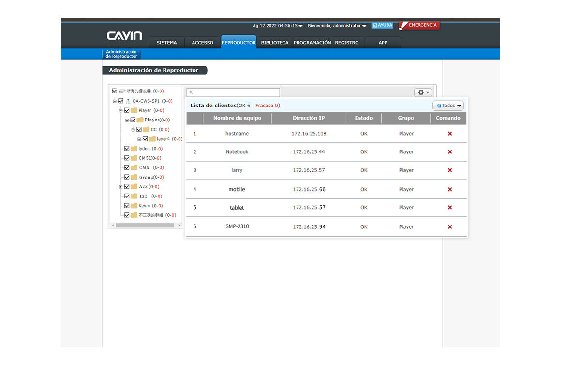Click the tree scrollbar left arrow

coord(113,226)
